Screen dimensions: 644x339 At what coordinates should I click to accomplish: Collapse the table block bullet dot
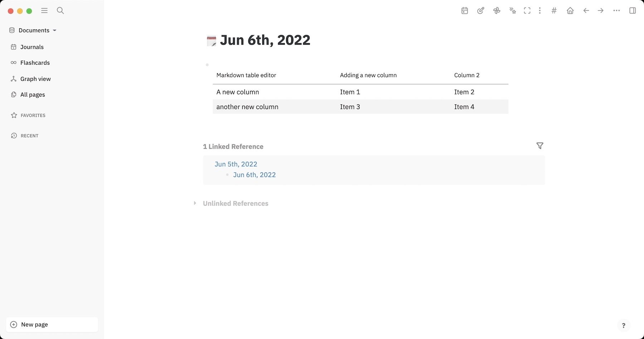pyautogui.click(x=207, y=65)
